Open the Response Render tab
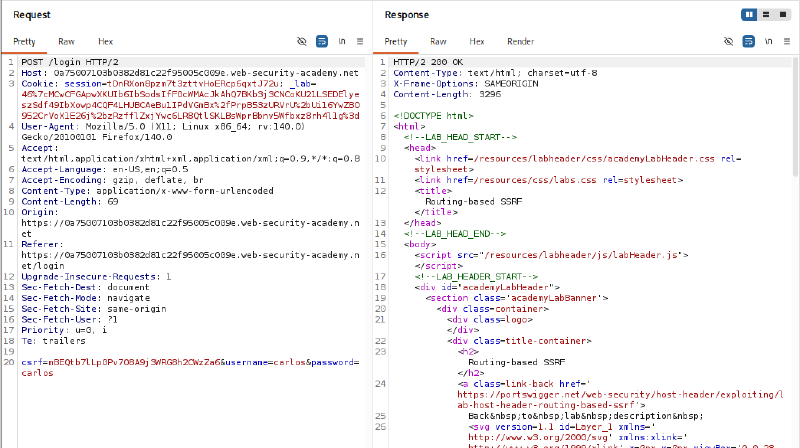This screenshot has height=448, width=800. click(x=520, y=41)
